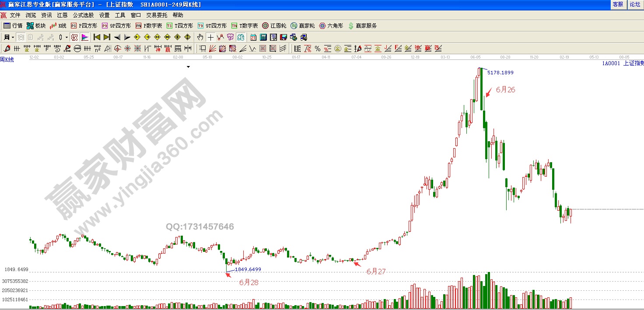Toggle the boxed ex-rights icon beside the flag
The width and height of the screenshot is (644, 310).
(74, 37)
